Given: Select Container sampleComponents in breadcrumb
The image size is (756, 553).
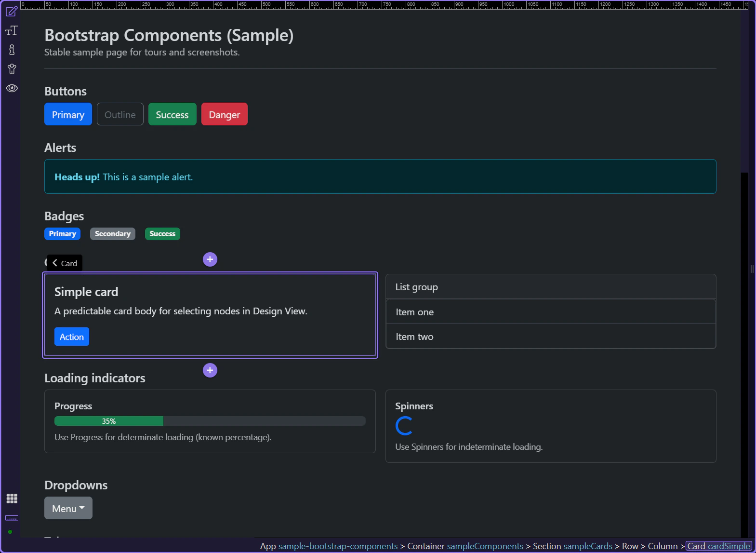Looking at the screenshot, I should tap(465, 546).
